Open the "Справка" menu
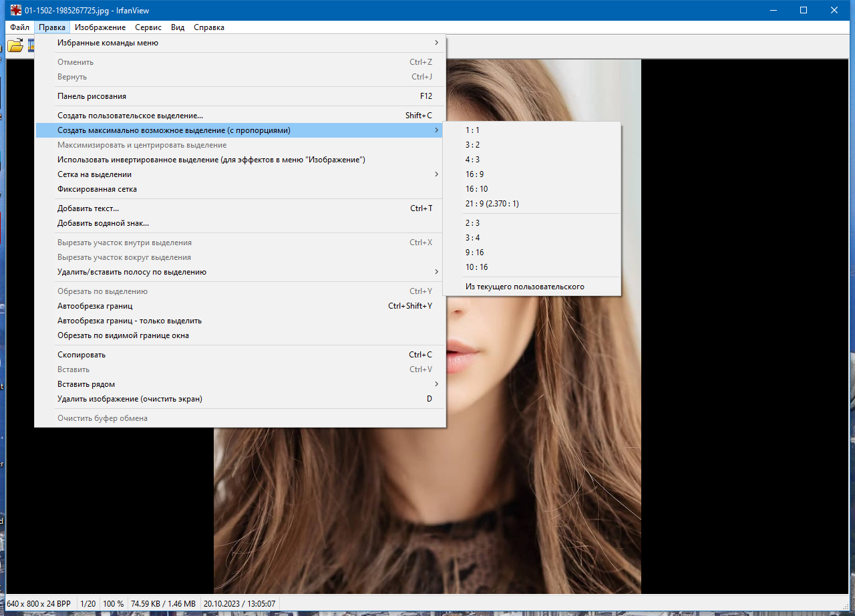The width and height of the screenshot is (855, 616). click(209, 27)
